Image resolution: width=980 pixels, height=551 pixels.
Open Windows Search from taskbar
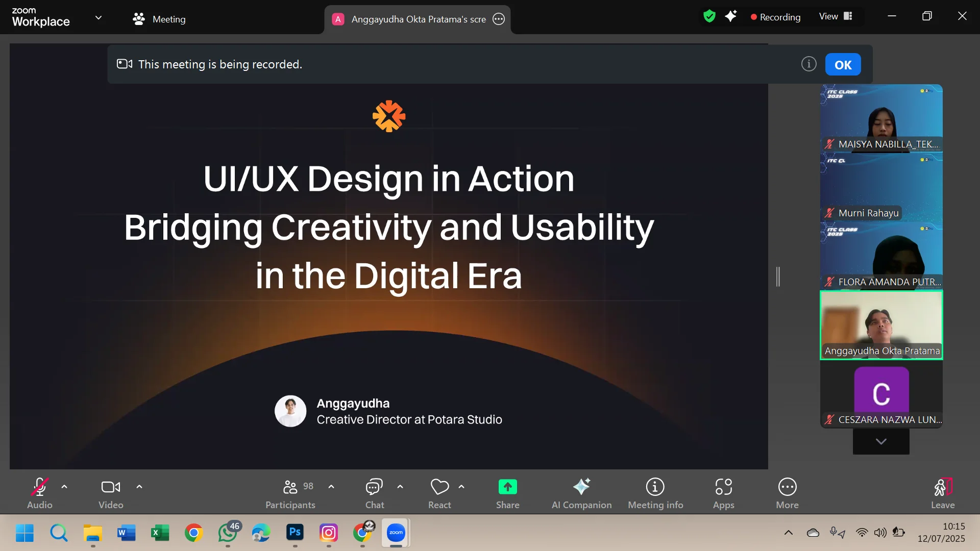(x=59, y=533)
